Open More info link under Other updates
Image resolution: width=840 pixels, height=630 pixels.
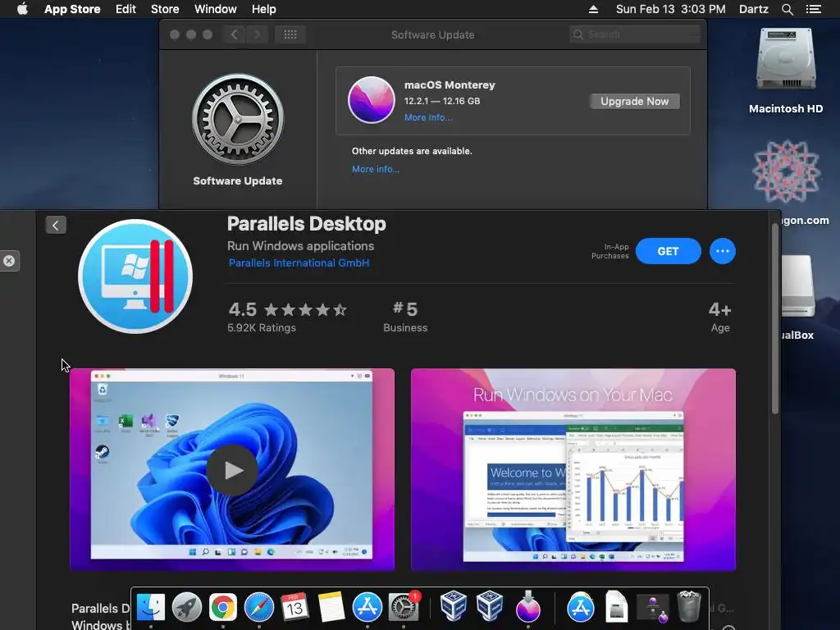point(376,169)
